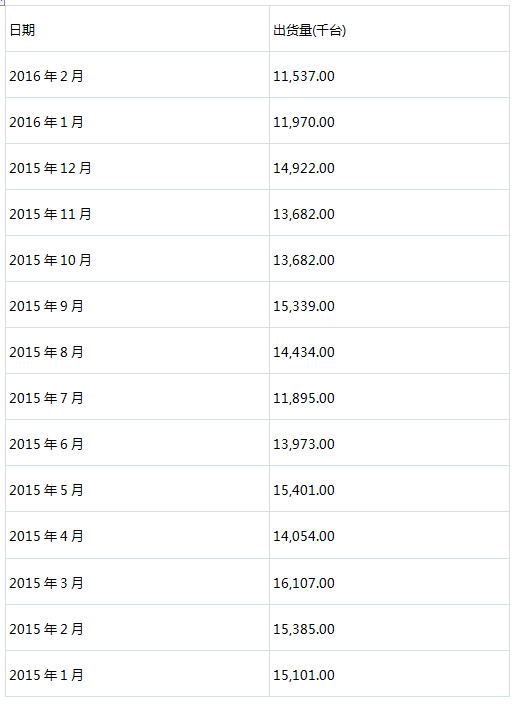Click the 15,401.00 value cell
The image size is (514, 708).
click(x=389, y=489)
